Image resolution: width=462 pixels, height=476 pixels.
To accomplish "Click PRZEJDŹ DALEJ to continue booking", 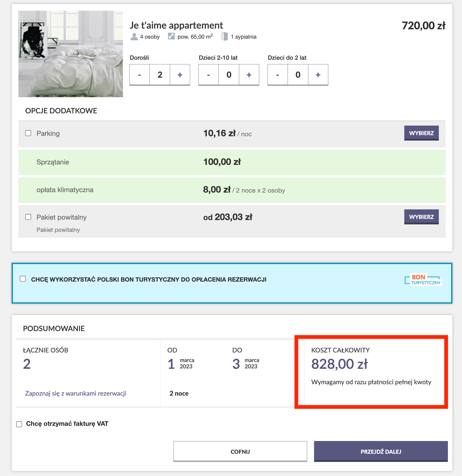I will point(381,451).
